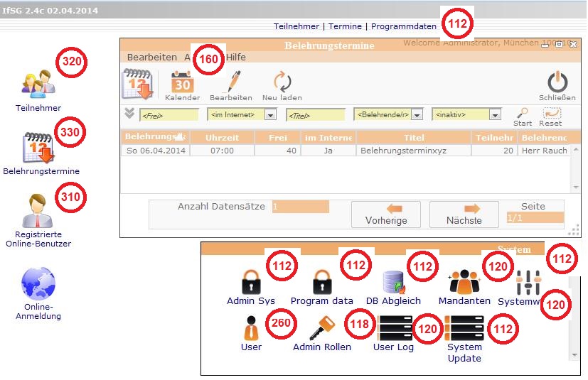Image resolution: width=588 pixels, height=380 pixels.
Task: Click the Neu laden refresh icon
Action: tap(282, 82)
